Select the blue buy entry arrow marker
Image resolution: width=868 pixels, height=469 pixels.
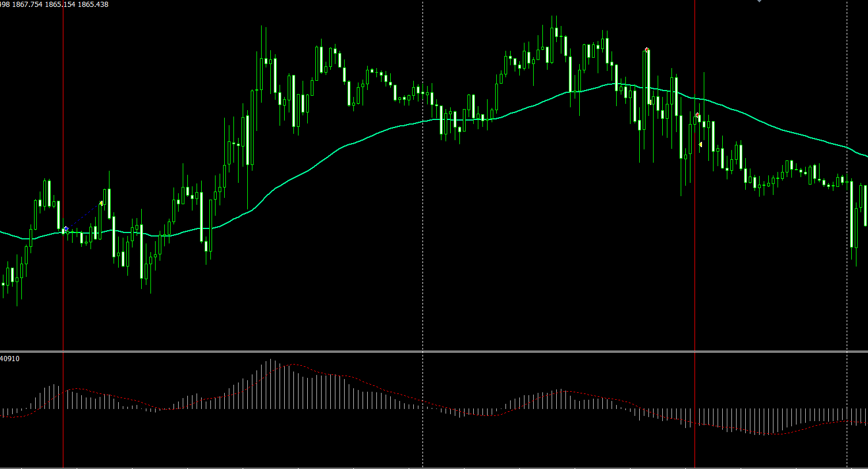coord(66,229)
